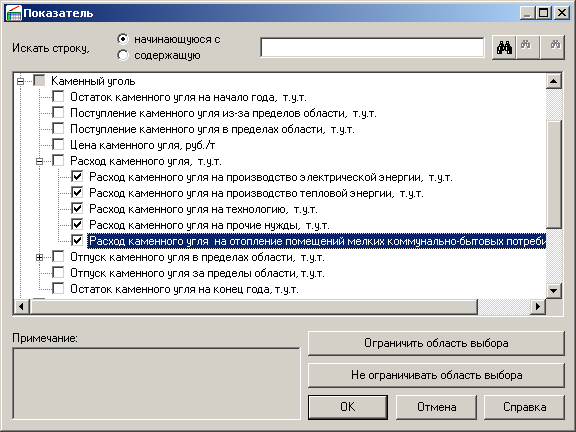
Task: Check 'Поступление каменного угля в пределах области'
Action: (58, 129)
